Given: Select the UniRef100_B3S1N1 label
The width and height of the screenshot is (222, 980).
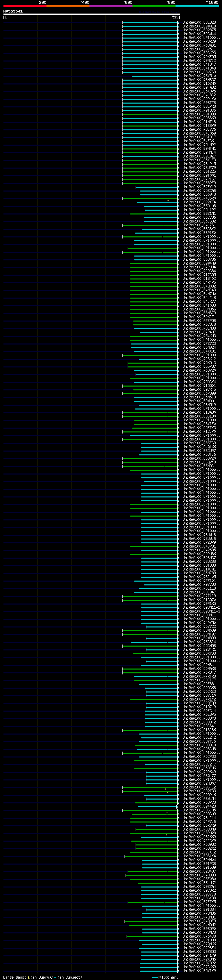Looking at the screenshot, I should click(x=199, y=213).
